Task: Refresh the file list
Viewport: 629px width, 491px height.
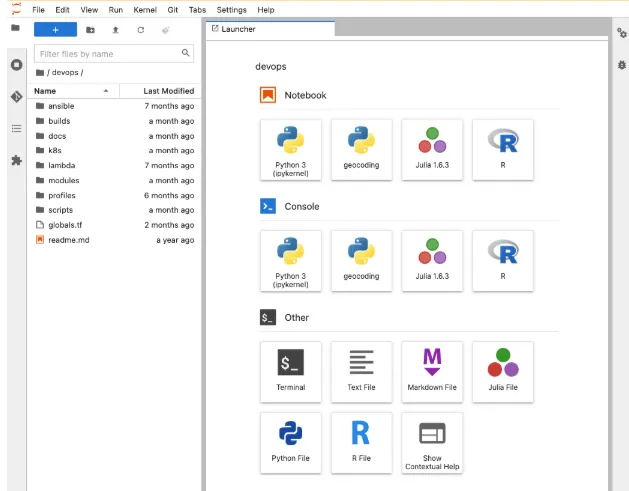Action: [140, 30]
